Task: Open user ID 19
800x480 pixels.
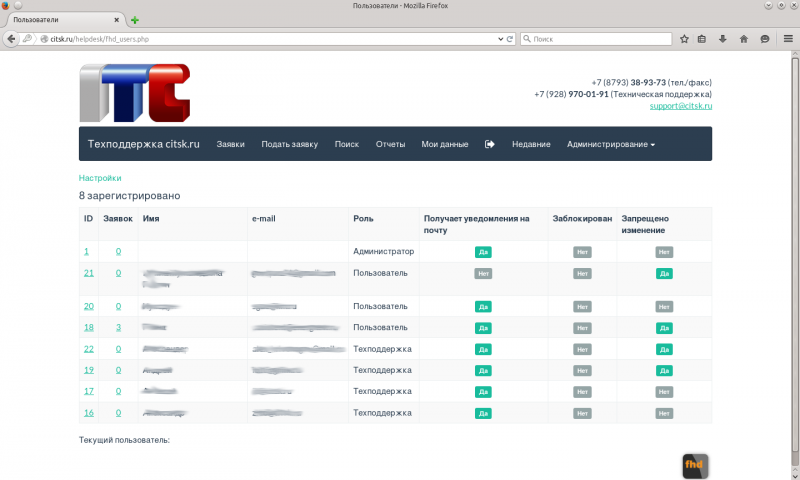Action: coord(89,370)
